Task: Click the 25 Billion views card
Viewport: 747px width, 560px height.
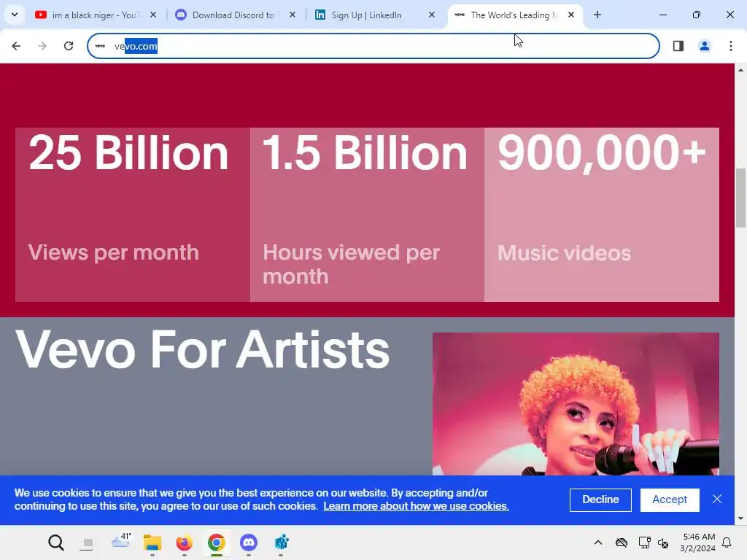Action: coord(133,214)
